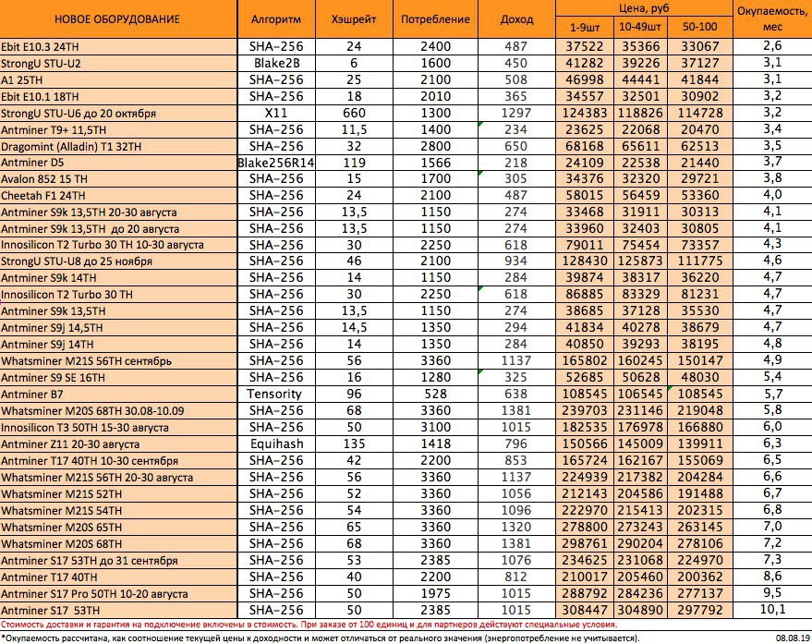The image size is (812, 644).
Task: Select 'StrongU STU-U8 до 25 ноября' cell
Action: 118,261
